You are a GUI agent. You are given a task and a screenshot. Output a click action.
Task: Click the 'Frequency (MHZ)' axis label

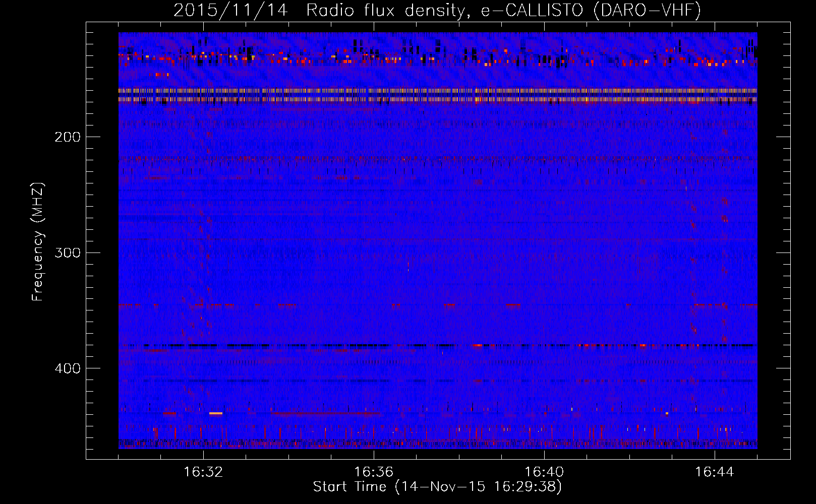point(38,242)
